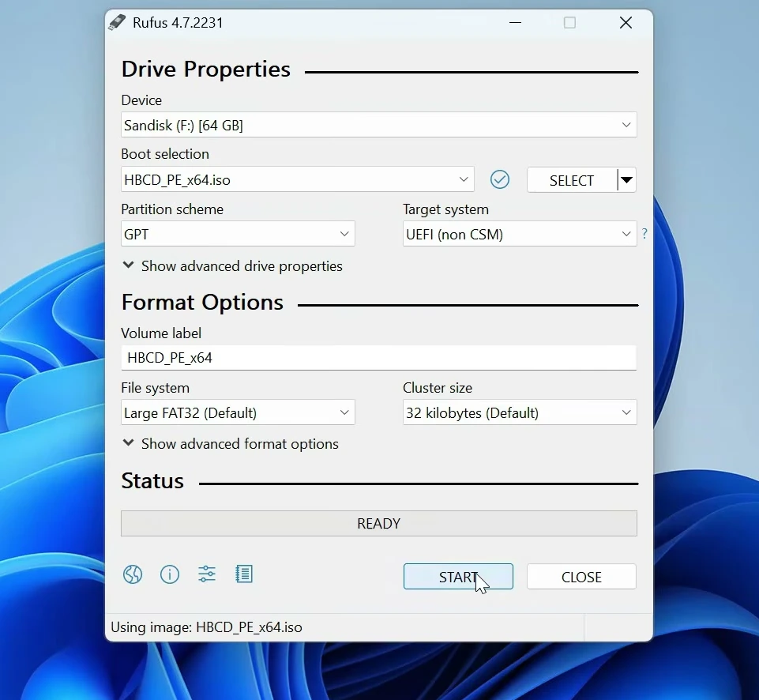
Task: Minimize the Rufus window
Action: [516, 23]
